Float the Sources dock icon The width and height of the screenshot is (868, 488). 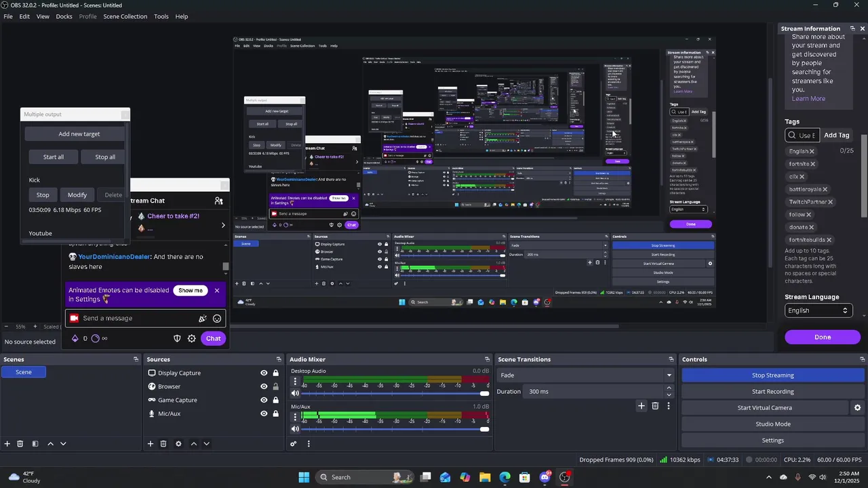tap(279, 359)
